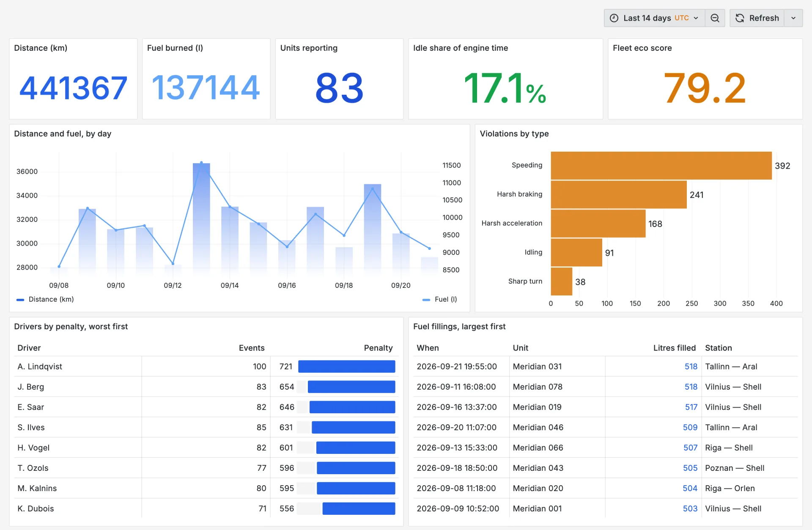Sort by the Unit column header

[x=521, y=348]
